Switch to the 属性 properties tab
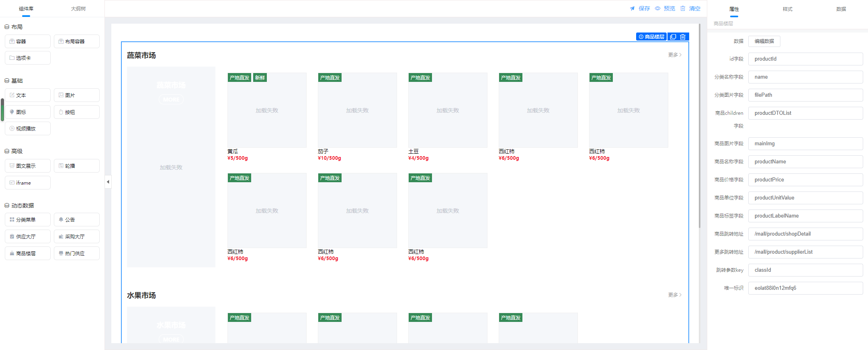Image resolution: width=868 pixels, height=350 pixels. point(734,9)
